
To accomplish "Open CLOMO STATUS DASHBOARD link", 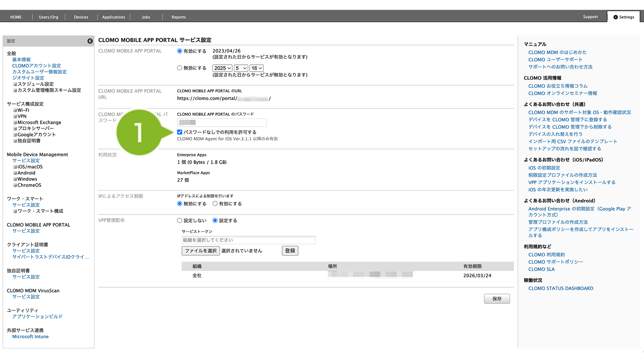I will click(x=561, y=289).
